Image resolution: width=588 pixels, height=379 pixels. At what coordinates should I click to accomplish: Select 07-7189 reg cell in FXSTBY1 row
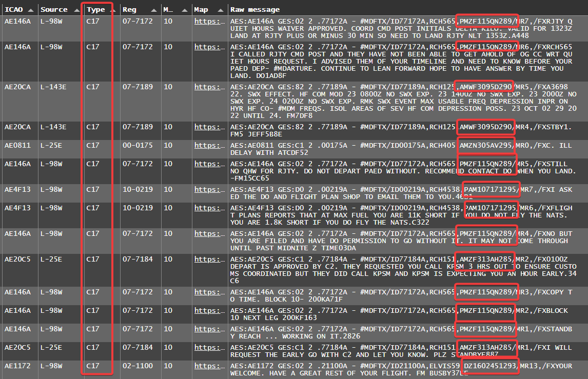coord(138,127)
